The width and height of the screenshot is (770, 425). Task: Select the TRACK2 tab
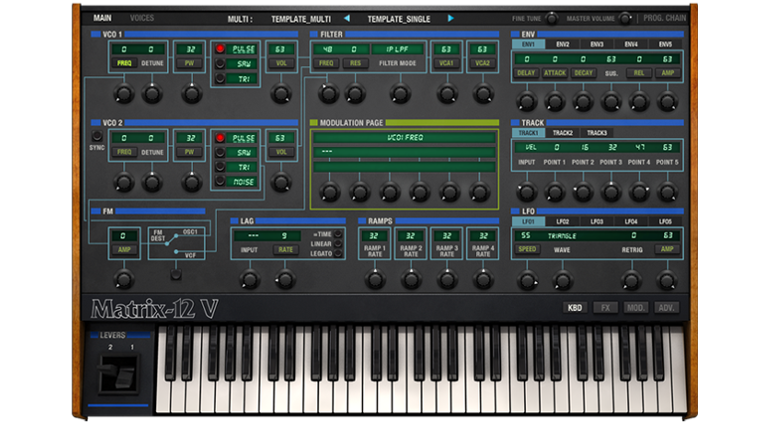coord(562,133)
